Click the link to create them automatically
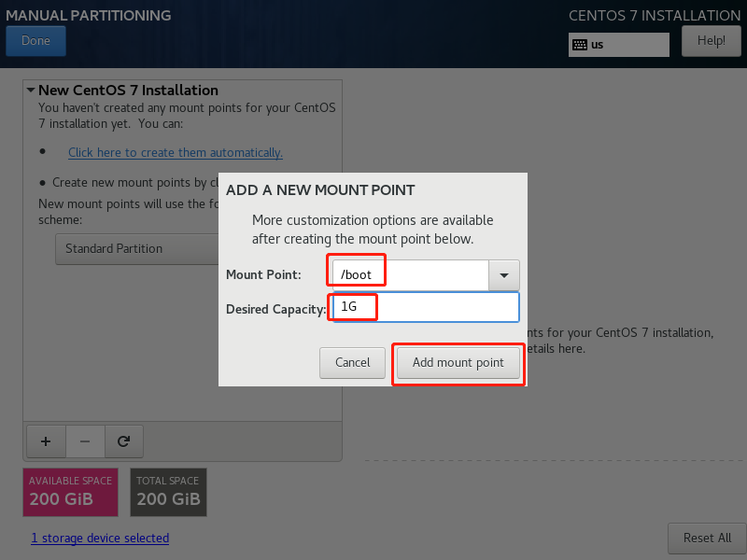This screenshot has height=560, width=747. point(176,152)
